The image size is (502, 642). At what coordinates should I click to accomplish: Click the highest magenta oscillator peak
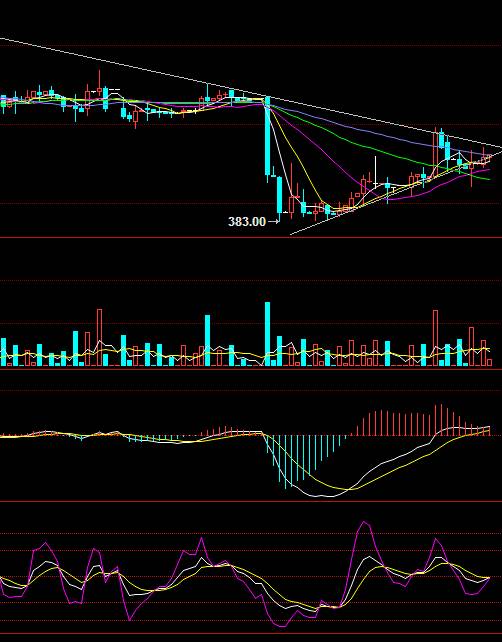pos(364,522)
